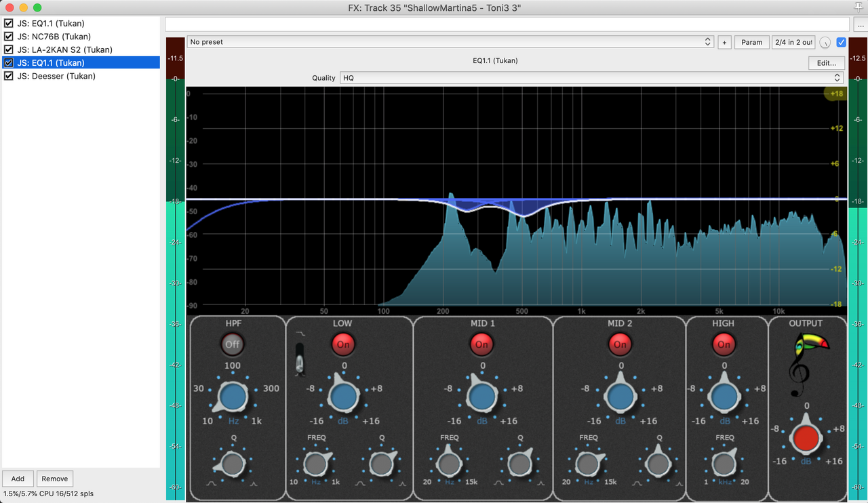Click the Add button
This screenshot has width=868, height=503.
tap(18, 479)
